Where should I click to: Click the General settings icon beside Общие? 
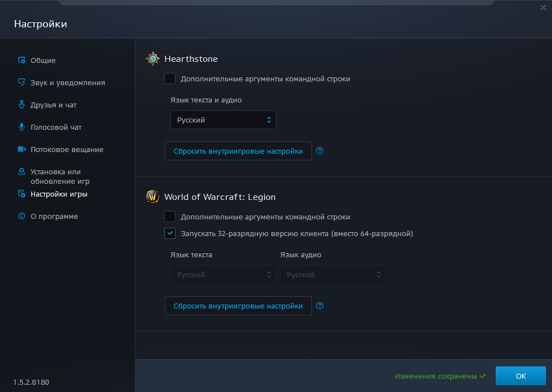[22, 60]
